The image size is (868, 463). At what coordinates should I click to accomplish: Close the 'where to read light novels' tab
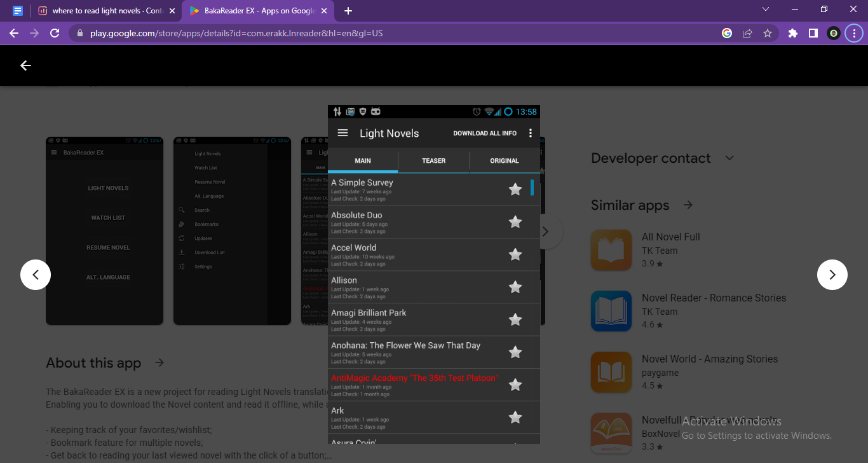point(172,11)
